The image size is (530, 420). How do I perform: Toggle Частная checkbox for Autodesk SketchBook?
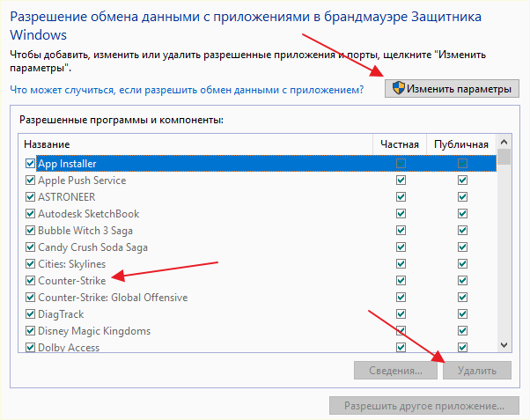coord(401,214)
